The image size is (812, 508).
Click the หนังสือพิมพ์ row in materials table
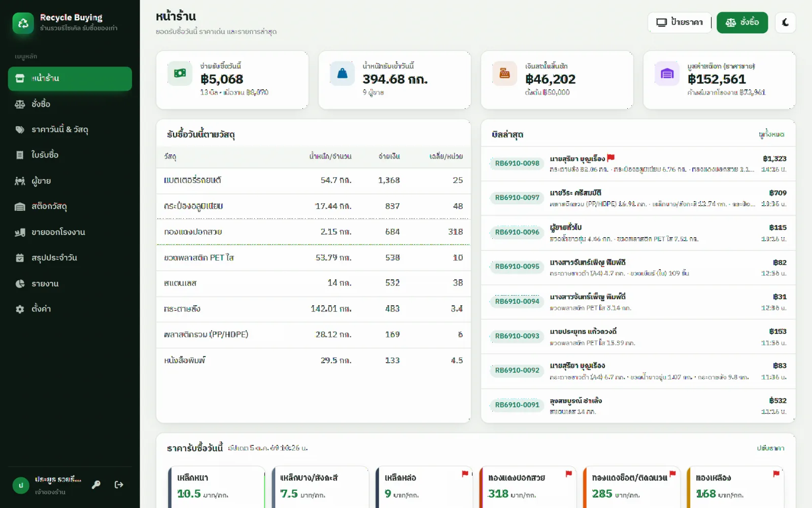point(313,361)
